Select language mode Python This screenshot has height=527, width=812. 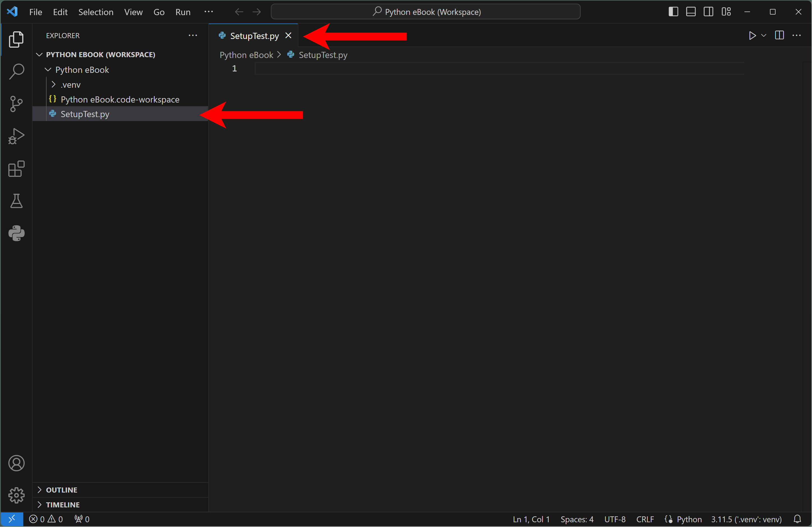(689, 519)
